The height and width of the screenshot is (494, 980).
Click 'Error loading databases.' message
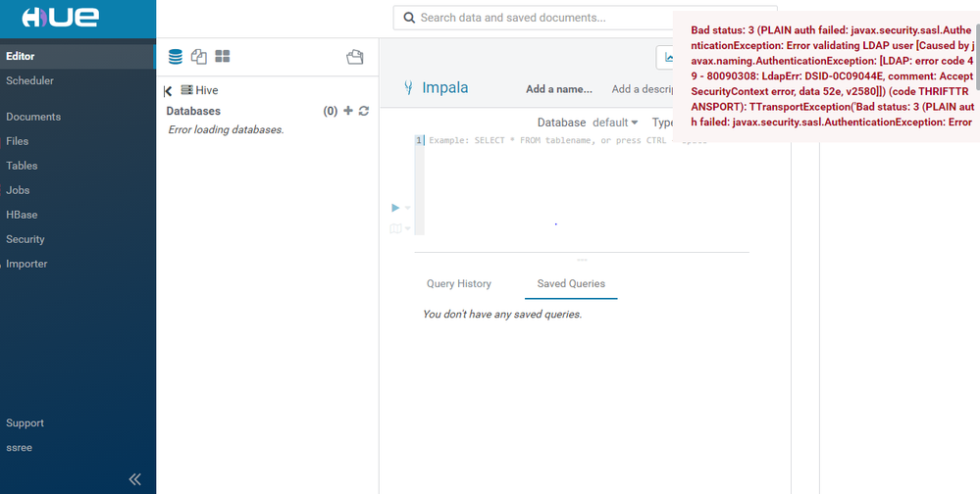(227, 130)
